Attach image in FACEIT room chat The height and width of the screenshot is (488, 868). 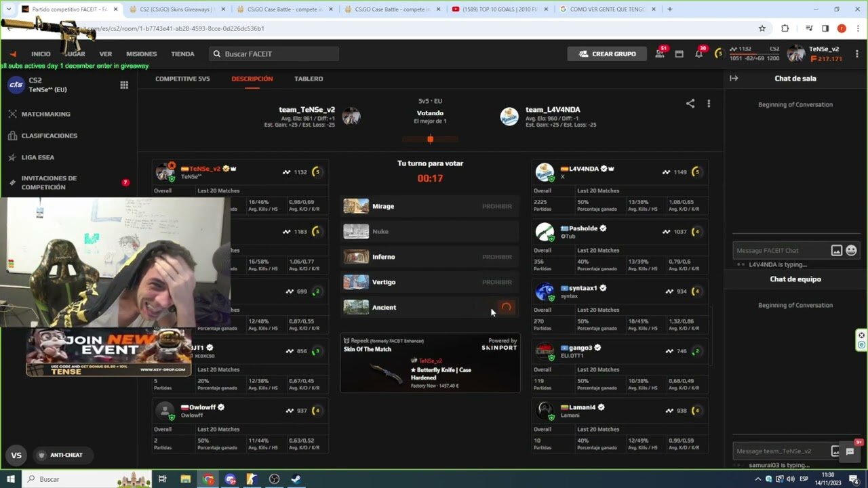[x=837, y=250]
